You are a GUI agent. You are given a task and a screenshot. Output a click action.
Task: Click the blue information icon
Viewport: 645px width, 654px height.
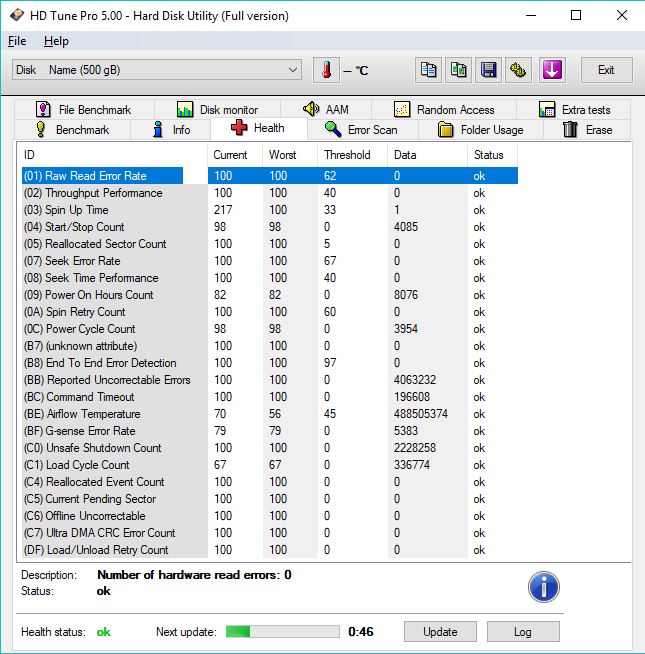pos(544,587)
